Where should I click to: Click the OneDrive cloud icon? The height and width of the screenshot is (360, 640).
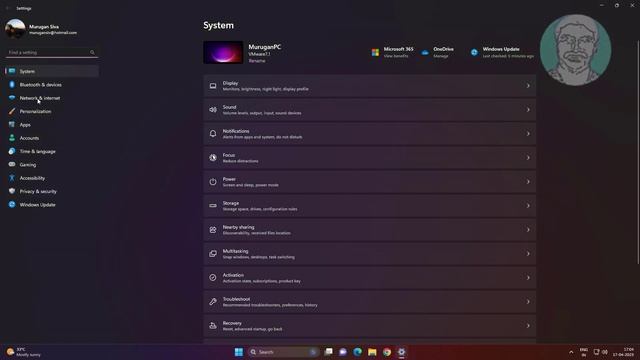pyautogui.click(x=425, y=53)
